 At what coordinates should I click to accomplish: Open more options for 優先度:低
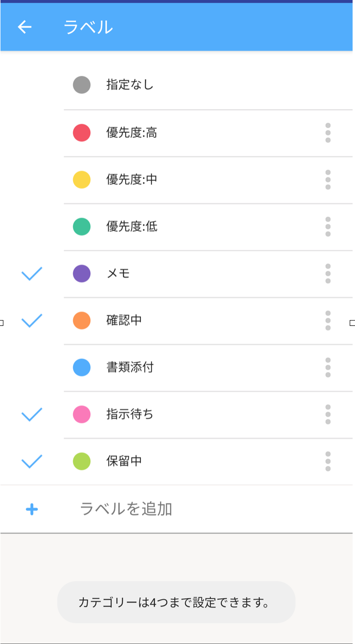coord(328,227)
